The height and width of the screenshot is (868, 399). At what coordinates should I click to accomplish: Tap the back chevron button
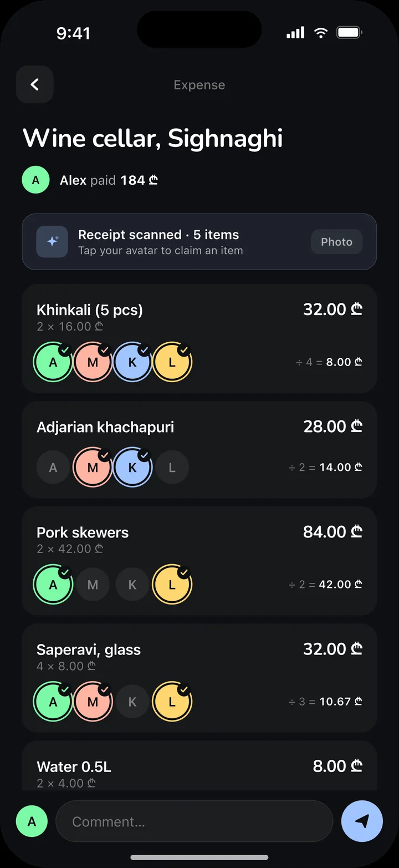34,84
